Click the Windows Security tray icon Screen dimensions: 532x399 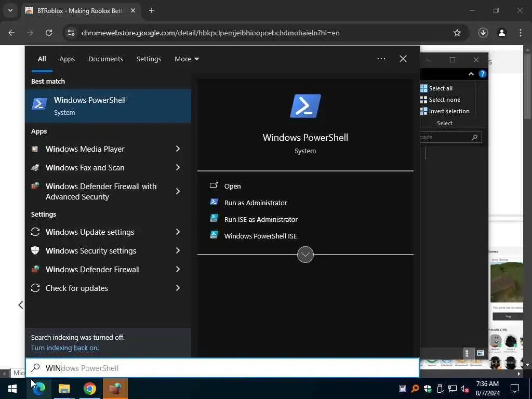click(428, 389)
